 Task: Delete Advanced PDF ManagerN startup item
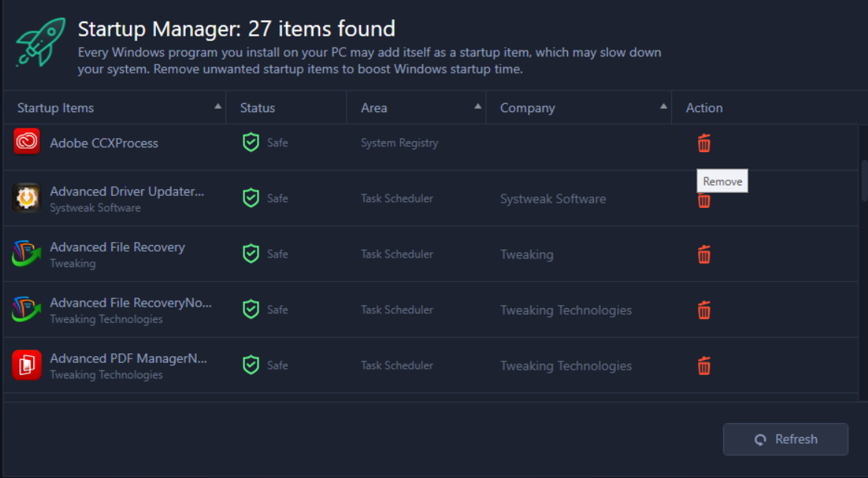tap(704, 365)
